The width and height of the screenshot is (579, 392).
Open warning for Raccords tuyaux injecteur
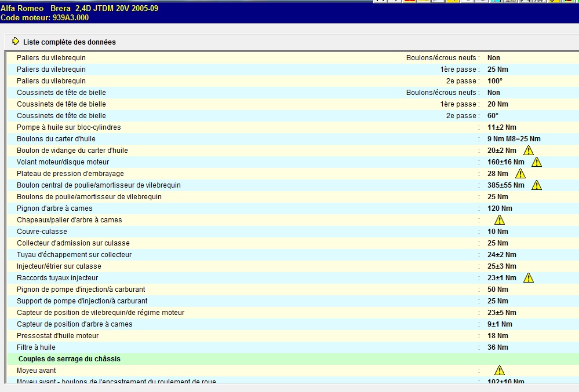point(528,278)
